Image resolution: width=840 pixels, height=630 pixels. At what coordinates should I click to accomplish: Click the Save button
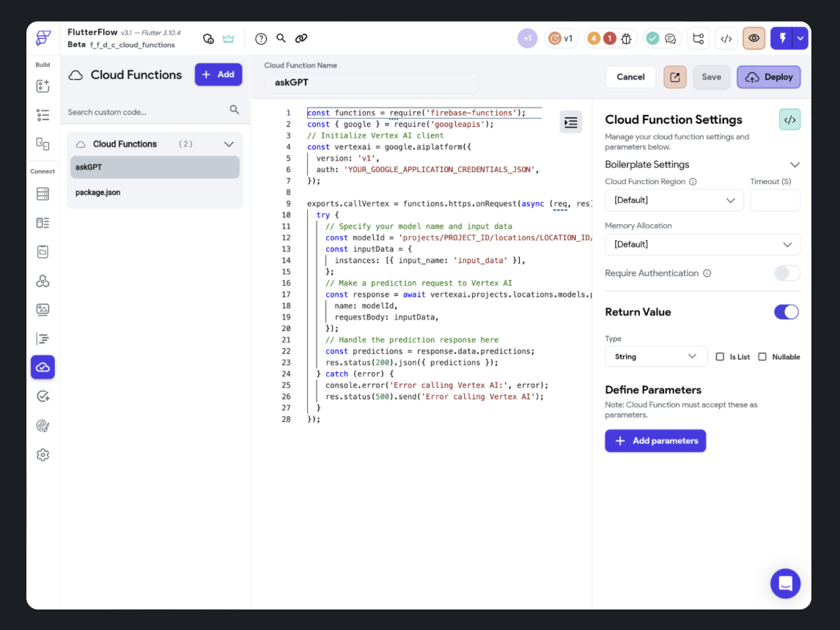[712, 77]
